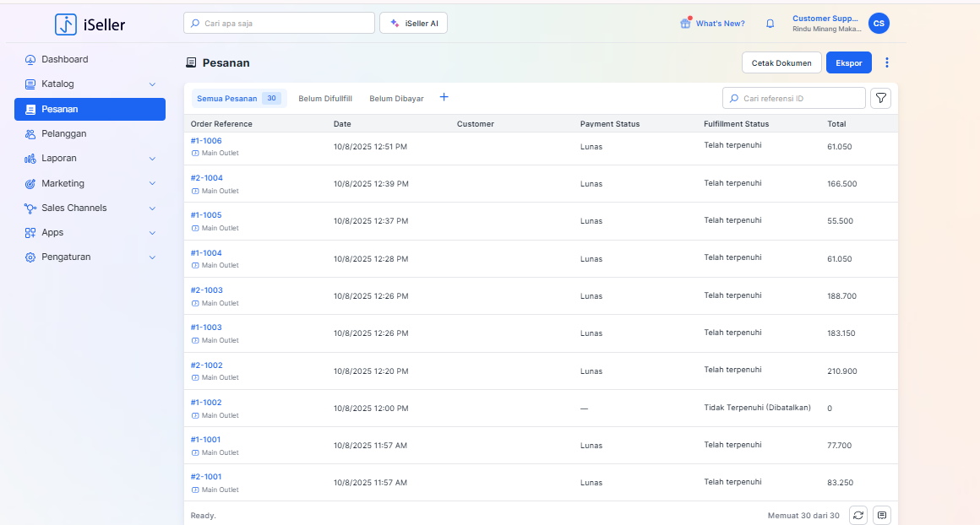Click the notification bell icon
The height and width of the screenshot is (525, 980).
click(x=770, y=24)
